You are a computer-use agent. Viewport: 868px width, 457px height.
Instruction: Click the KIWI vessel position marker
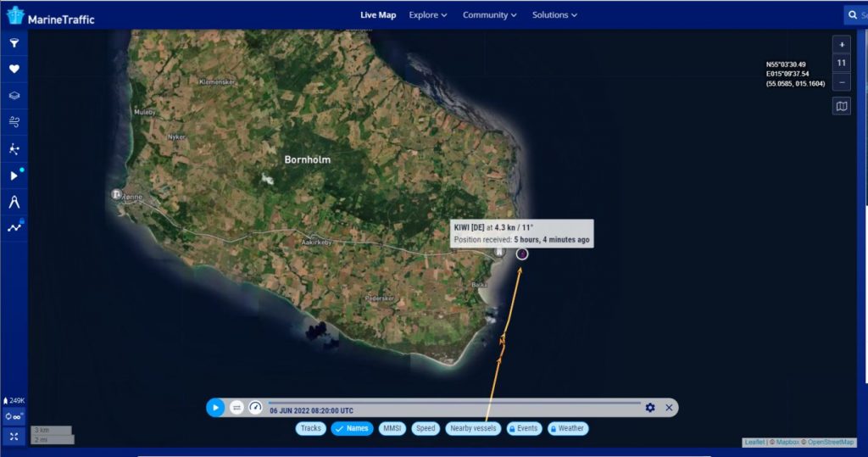[x=522, y=253]
